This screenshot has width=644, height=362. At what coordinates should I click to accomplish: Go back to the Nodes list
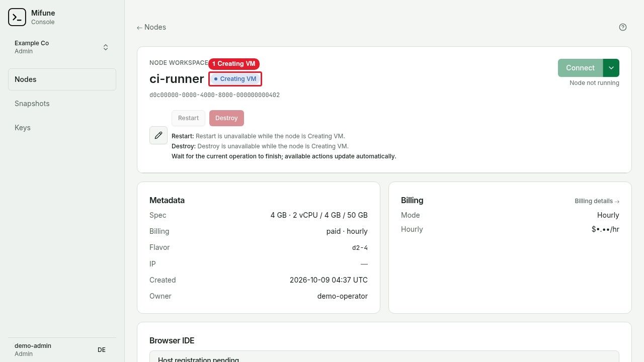[x=151, y=27]
